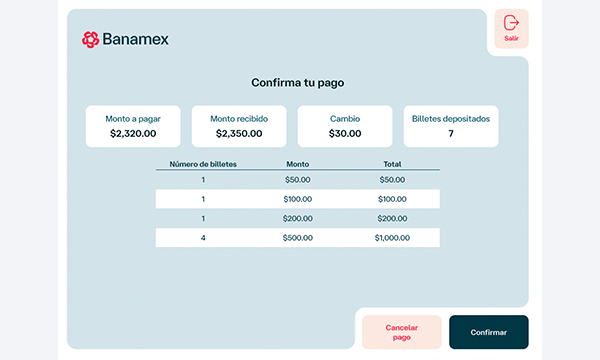Click the Salir exit icon
The height and width of the screenshot is (360, 600).
click(x=511, y=23)
